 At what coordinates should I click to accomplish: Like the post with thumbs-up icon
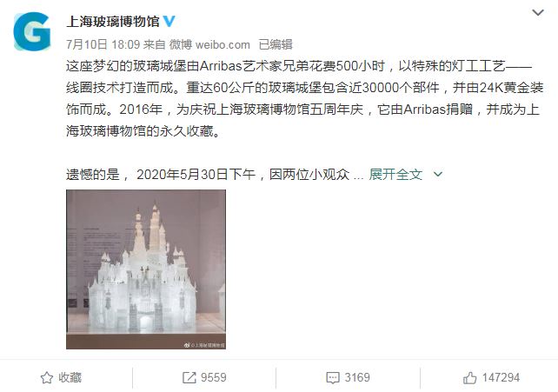click(469, 377)
